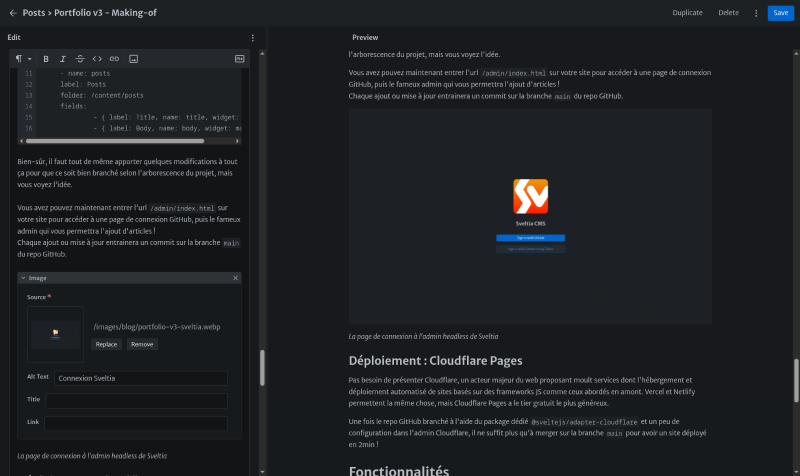Save the post with the Save button
This screenshot has height=476, width=800.
coord(778,13)
